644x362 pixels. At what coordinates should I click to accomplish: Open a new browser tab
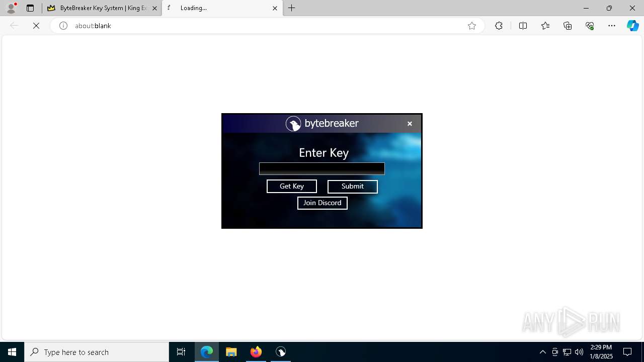[292, 8]
